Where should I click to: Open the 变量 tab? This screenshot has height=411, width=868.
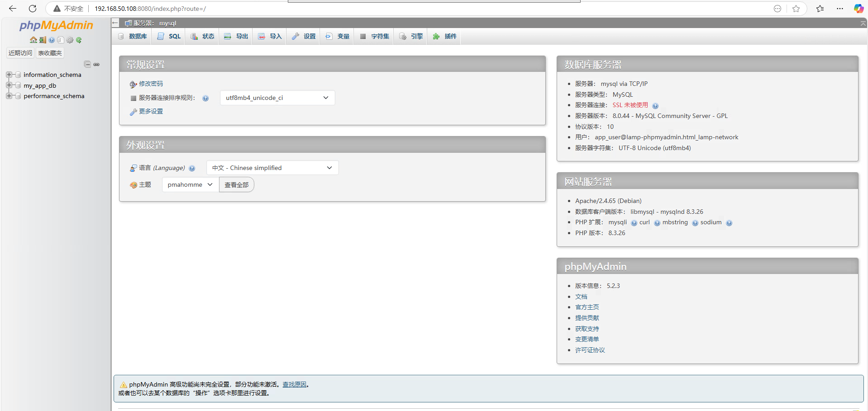(x=337, y=36)
